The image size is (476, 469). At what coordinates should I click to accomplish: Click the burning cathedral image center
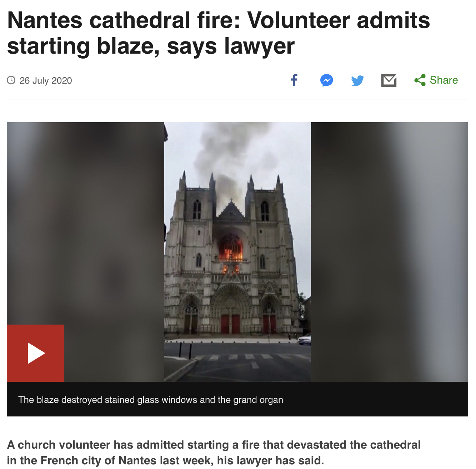coord(237,252)
